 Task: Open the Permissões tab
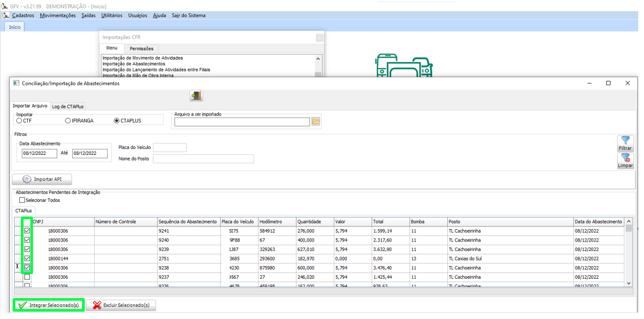tap(141, 49)
